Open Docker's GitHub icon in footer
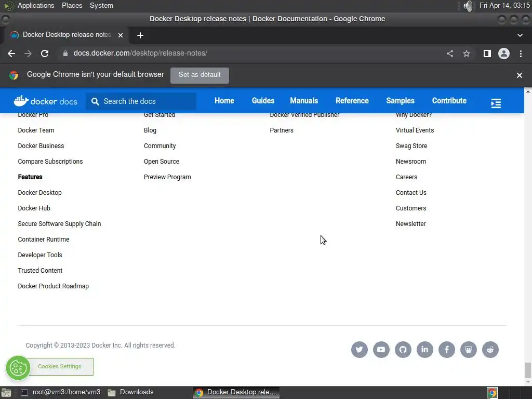The image size is (532, 399). (403, 350)
